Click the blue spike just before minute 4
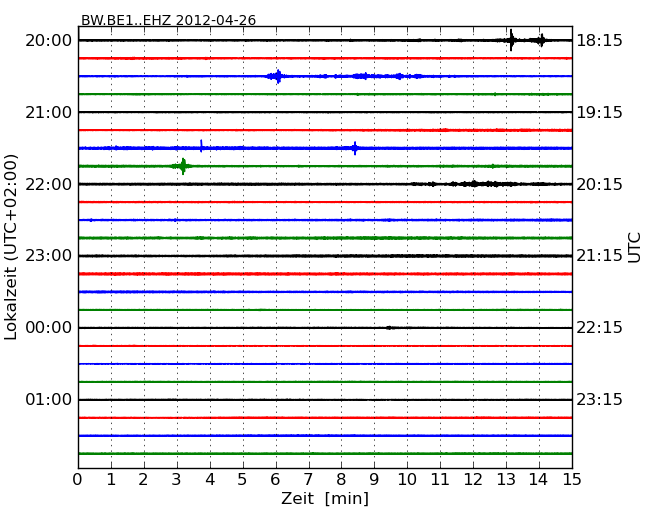Viewport: 650px width, 520px height. pos(201,146)
